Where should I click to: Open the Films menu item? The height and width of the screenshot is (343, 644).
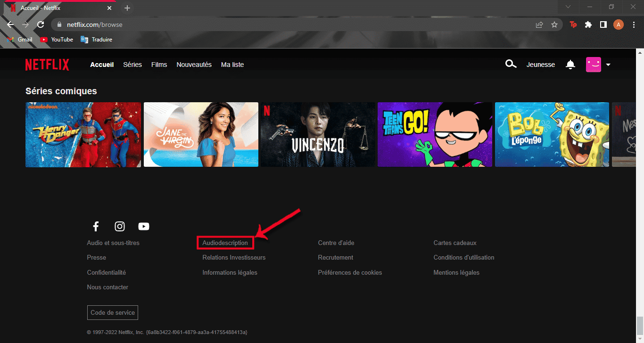point(159,65)
